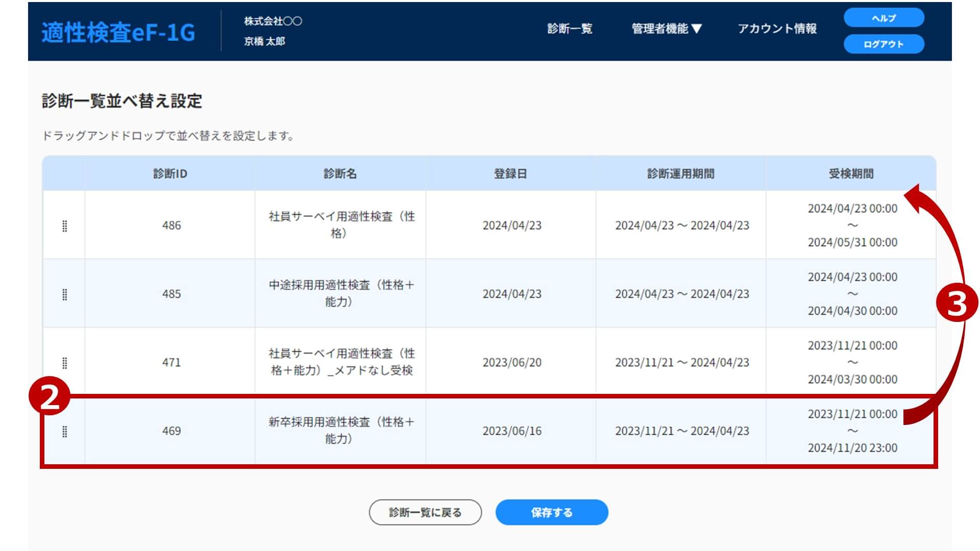
Task: Click exam period ending 2024/11/20 23:00
Action: click(x=852, y=431)
